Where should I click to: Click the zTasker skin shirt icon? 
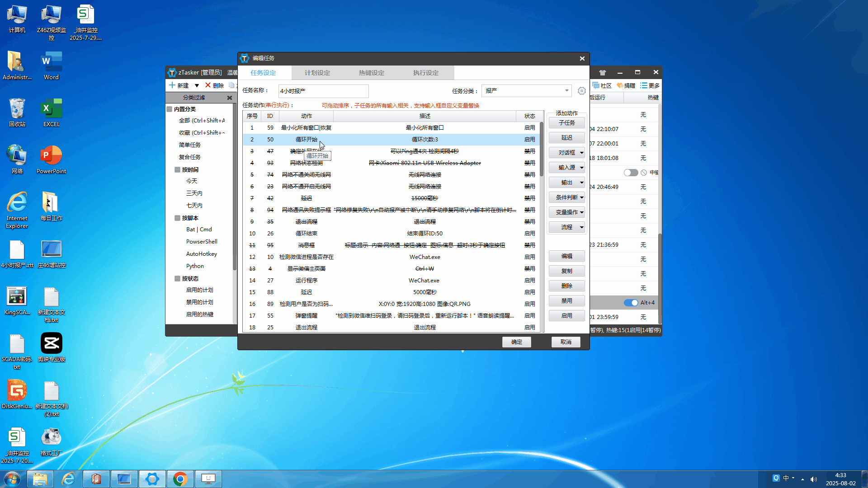(602, 72)
